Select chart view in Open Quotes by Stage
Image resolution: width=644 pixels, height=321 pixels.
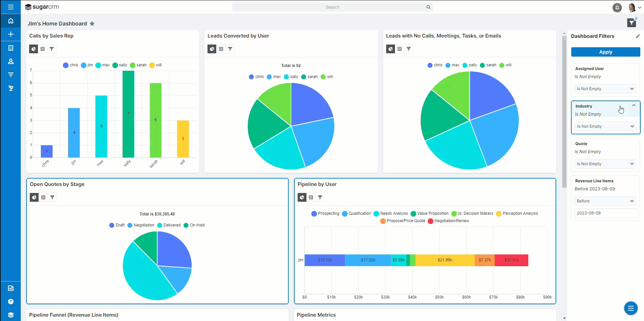(34, 197)
